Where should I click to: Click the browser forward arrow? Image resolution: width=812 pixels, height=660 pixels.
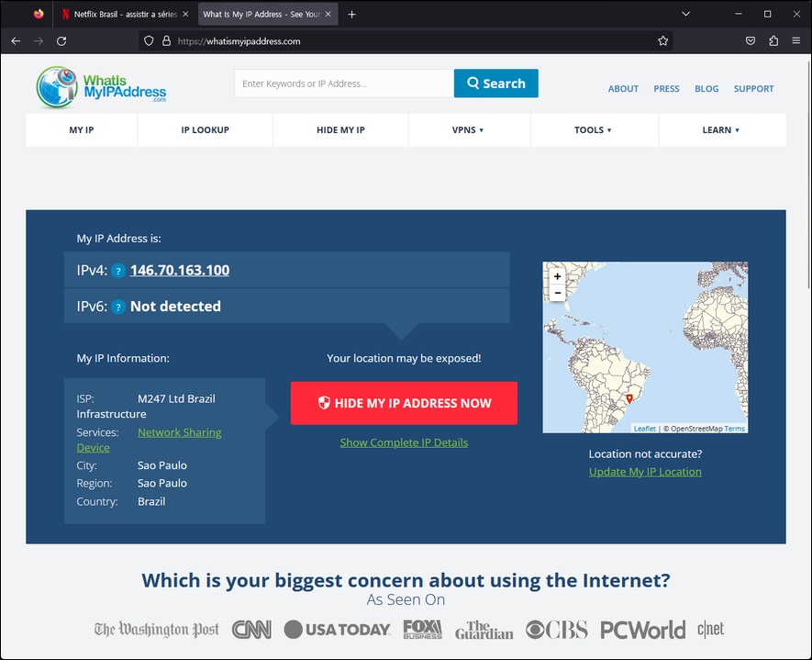pos(39,41)
